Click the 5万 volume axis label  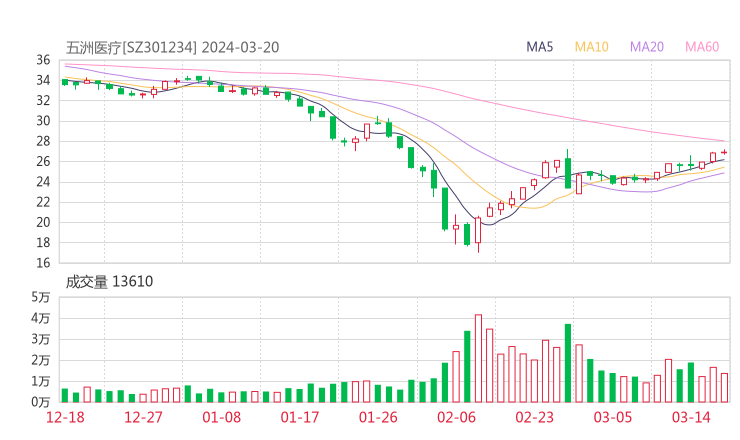41,297
